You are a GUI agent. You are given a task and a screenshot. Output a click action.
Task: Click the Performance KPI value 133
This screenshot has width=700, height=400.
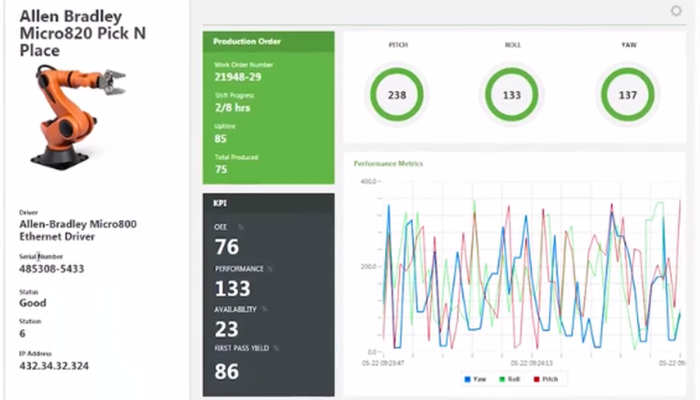click(232, 289)
